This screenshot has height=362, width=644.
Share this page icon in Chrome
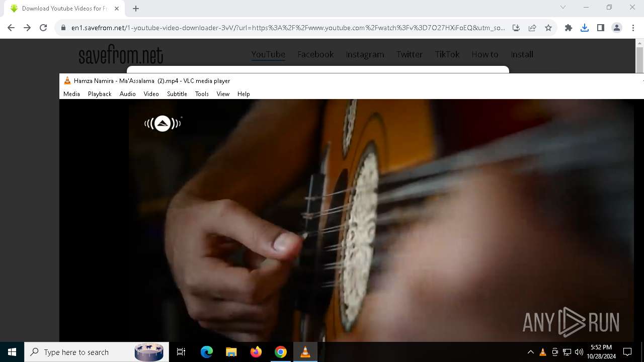532,28
